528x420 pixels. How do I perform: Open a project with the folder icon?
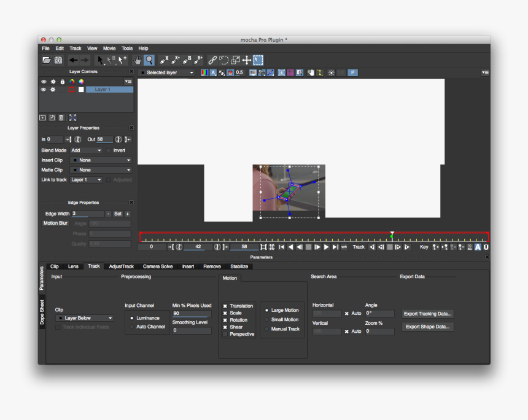click(x=45, y=60)
